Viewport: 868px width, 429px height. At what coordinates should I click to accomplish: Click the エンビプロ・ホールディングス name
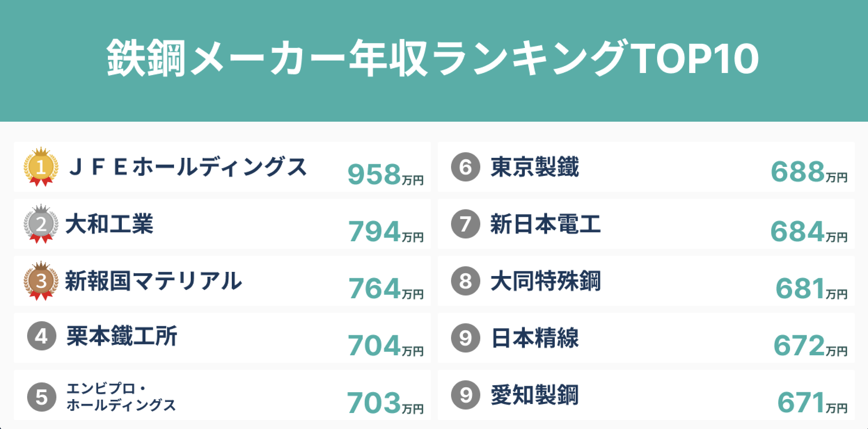(x=121, y=397)
